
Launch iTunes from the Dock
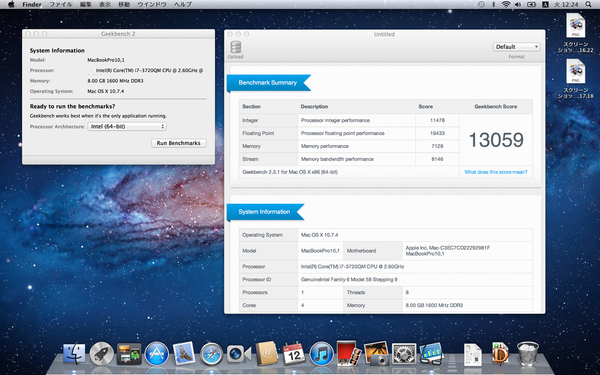tap(321, 354)
